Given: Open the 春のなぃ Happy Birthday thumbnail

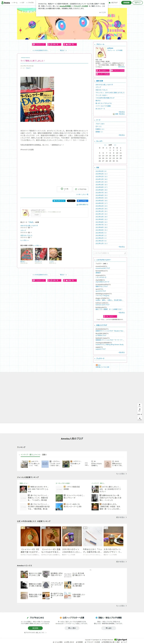Looking at the screenshot, I should (27, 254).
